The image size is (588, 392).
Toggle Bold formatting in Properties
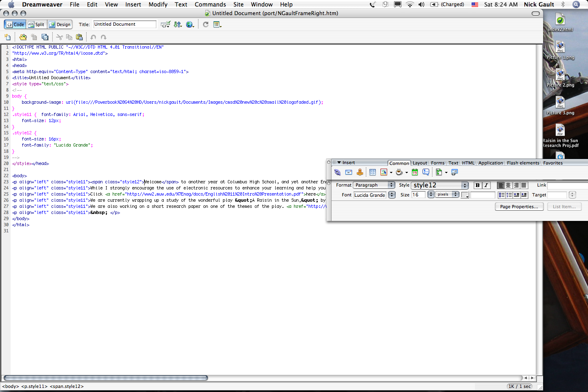pyautogui.click(x=477, y=185)
